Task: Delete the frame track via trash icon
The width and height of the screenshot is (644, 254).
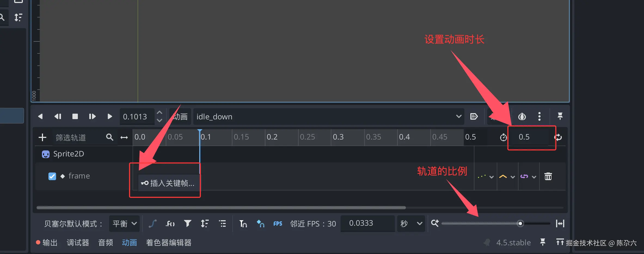Action: 548,176
